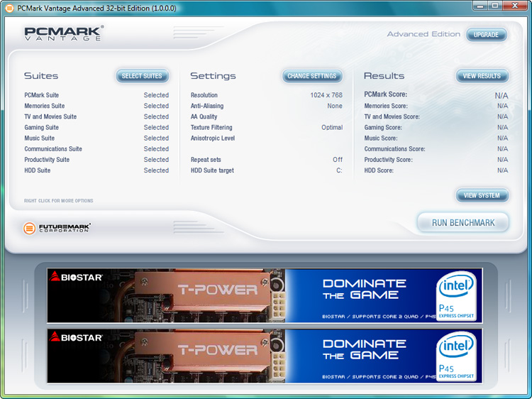Click the AA Quality setting label
The height and width of the screenshot is (399, 532).
pyautogui.click(x=204, y=116)
